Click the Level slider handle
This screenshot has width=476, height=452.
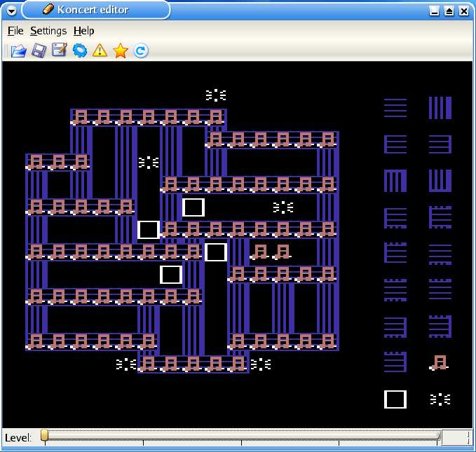(44, 436)
